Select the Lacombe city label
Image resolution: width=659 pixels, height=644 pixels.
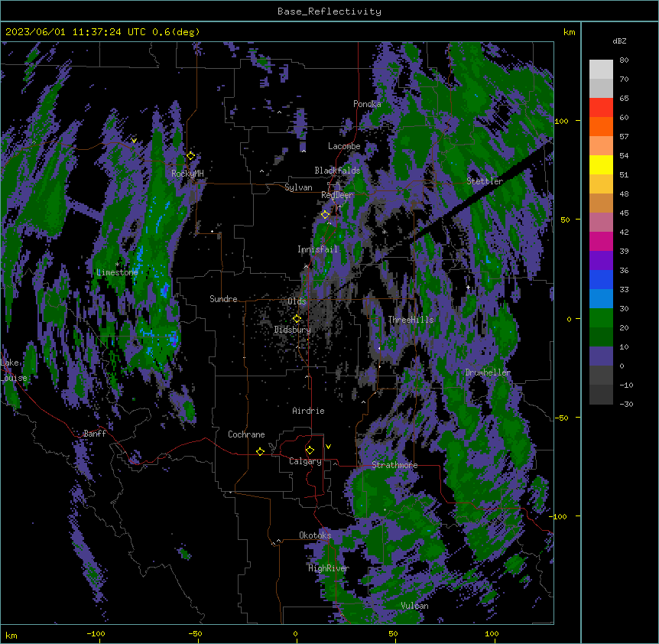(x=344, y=146)
